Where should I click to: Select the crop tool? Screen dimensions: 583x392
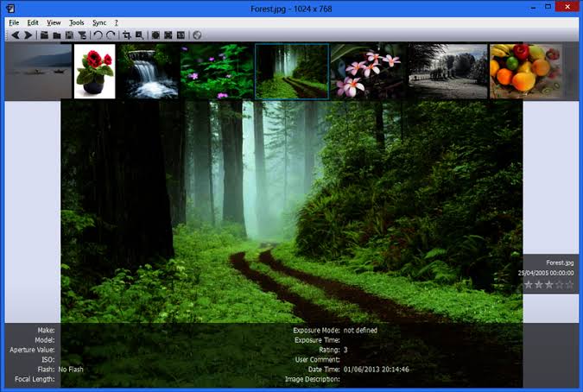[x=127, y=35]
